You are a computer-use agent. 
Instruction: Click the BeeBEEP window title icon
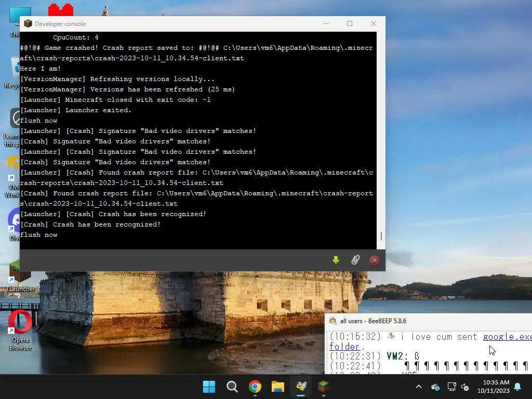coord(333,321)
